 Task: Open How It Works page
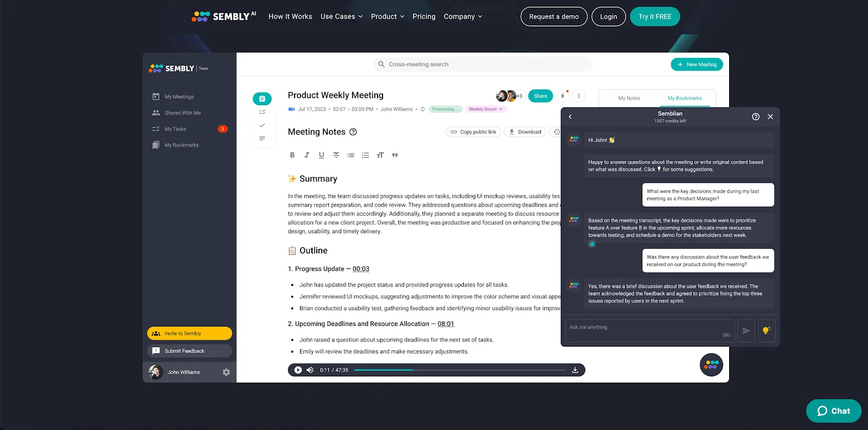(x=290, y=16)
